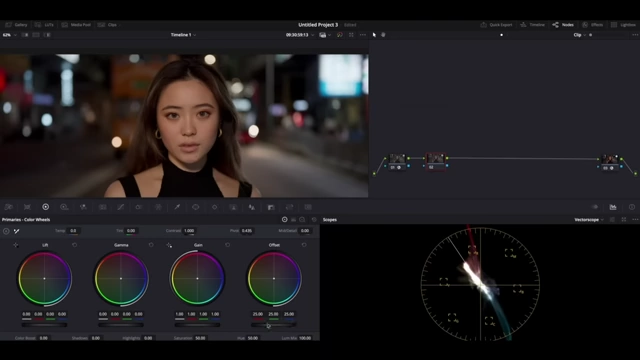Toggle viewer full-screen expand icon
This screenshot has width=640, height=360.
click(x=351, y=35)
